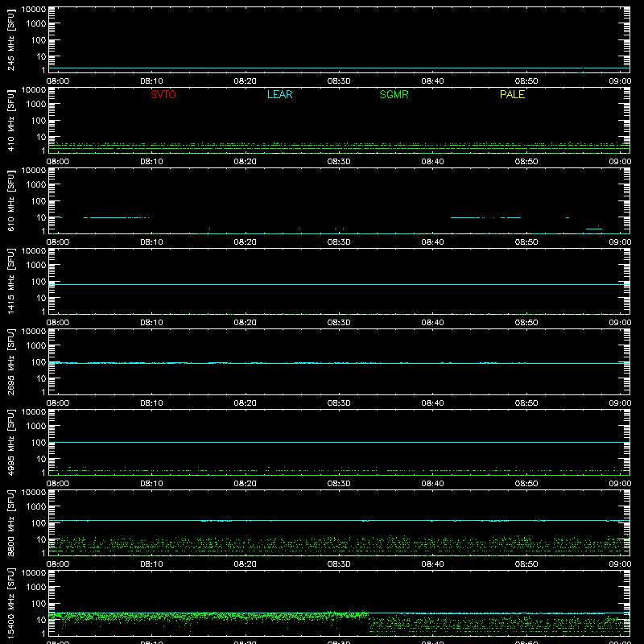Select the 15400 MHz [SFU] axis title
Image resolution: width=644 pixels, height=644 pixels.
pyautogui.click(x=11, y=604)
